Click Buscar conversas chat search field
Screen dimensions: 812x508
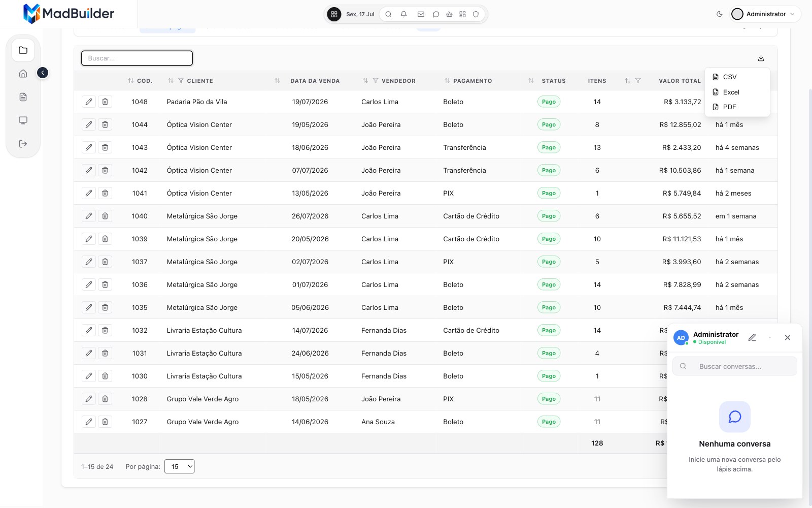click(x=735, y=366)
